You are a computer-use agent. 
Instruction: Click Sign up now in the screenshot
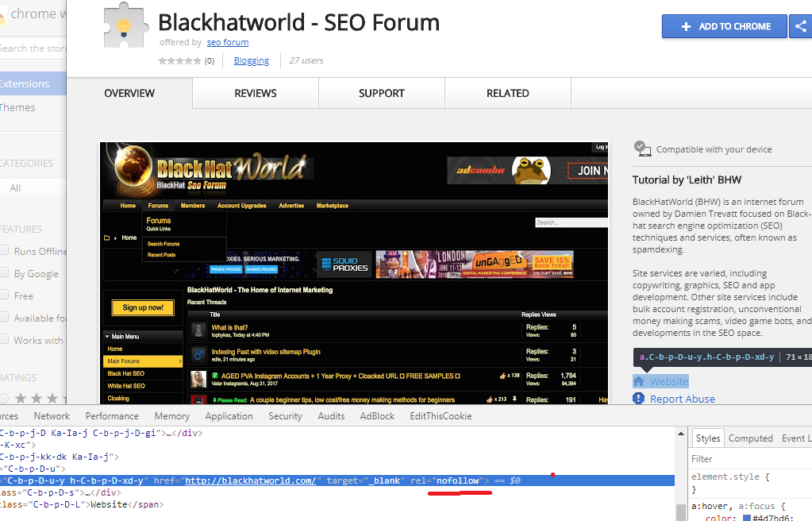[143, 307]
